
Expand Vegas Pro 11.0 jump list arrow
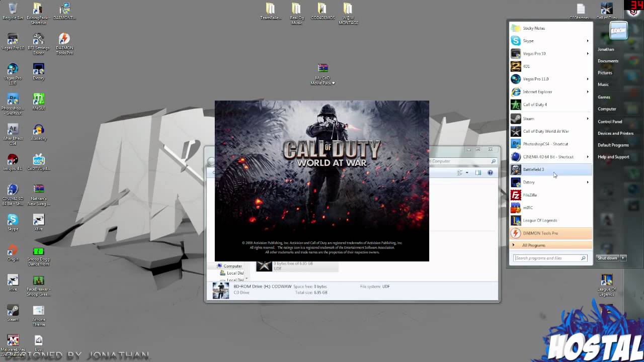[587, 79]
